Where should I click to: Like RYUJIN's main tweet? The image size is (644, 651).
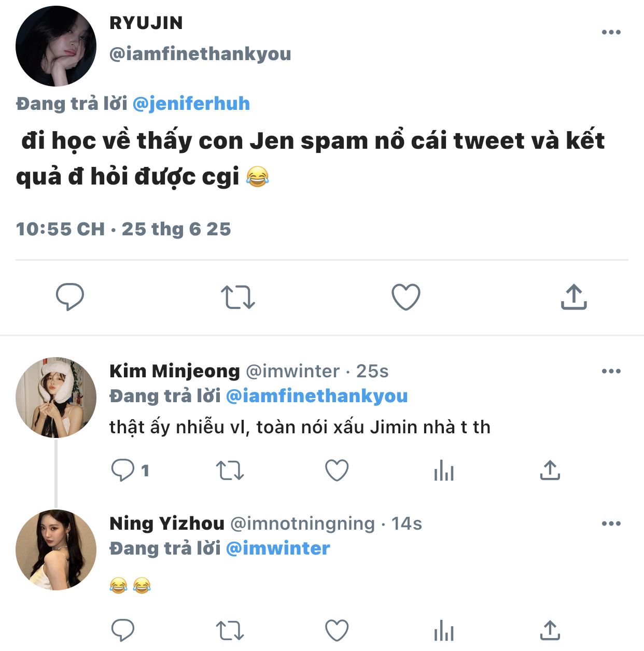pyautogui.click(x=405, y=297)
